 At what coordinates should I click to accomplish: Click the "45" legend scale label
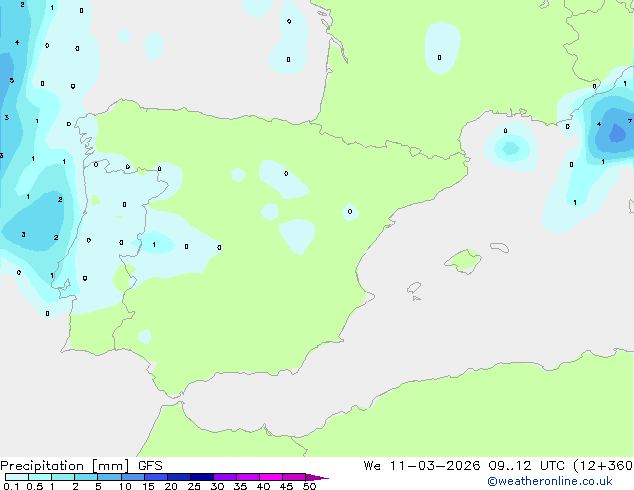tap(286, 486)
